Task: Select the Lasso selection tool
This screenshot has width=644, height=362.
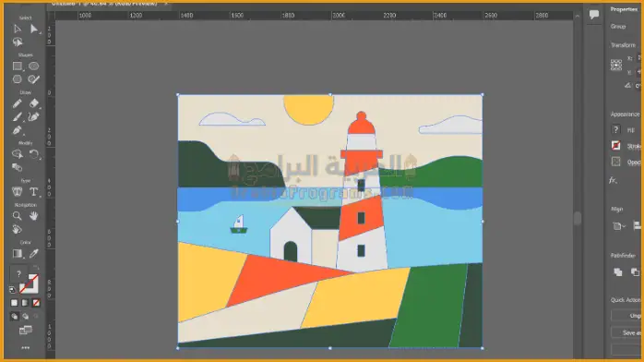Action: pyautogui.click(x=18, y=42)
